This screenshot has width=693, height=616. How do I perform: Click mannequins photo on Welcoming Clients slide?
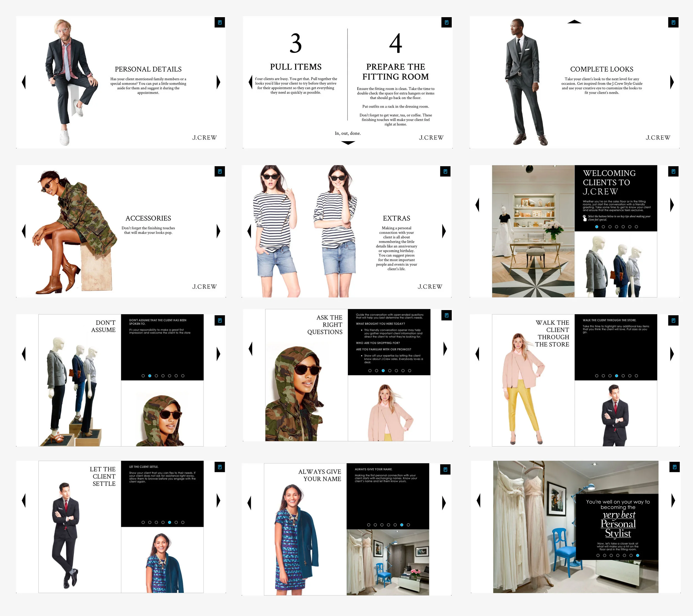click(616, 264)
